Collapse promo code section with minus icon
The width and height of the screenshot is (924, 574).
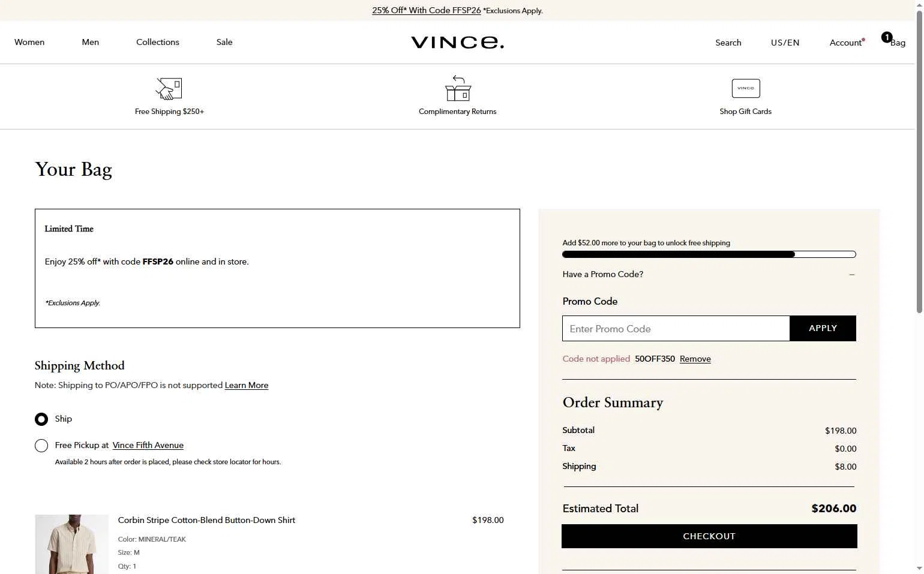tap(851, 275)
